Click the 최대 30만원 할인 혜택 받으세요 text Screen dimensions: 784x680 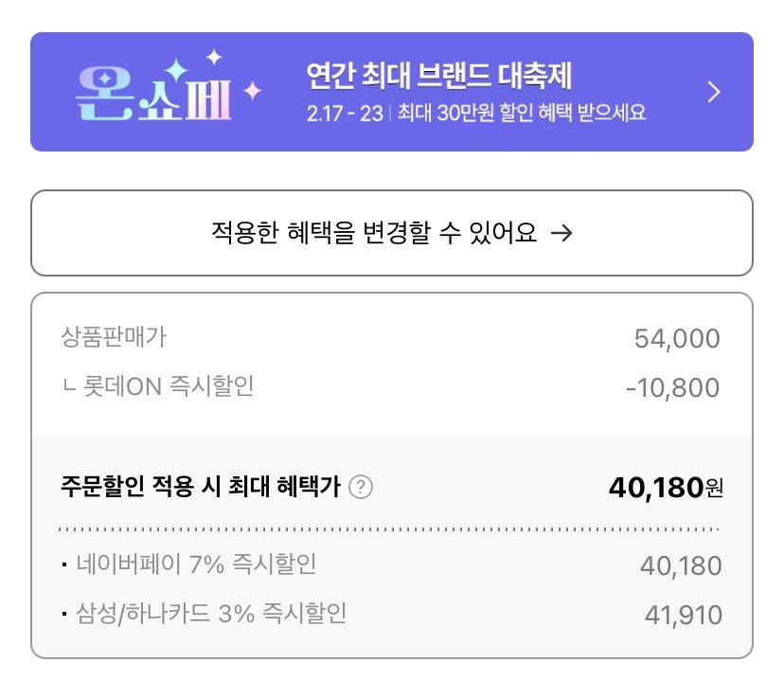[x=521, y=113]
